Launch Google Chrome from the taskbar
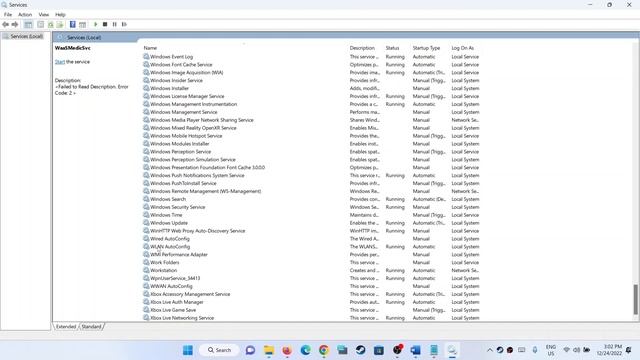This screenshot has width=640, height=360. 324,350
